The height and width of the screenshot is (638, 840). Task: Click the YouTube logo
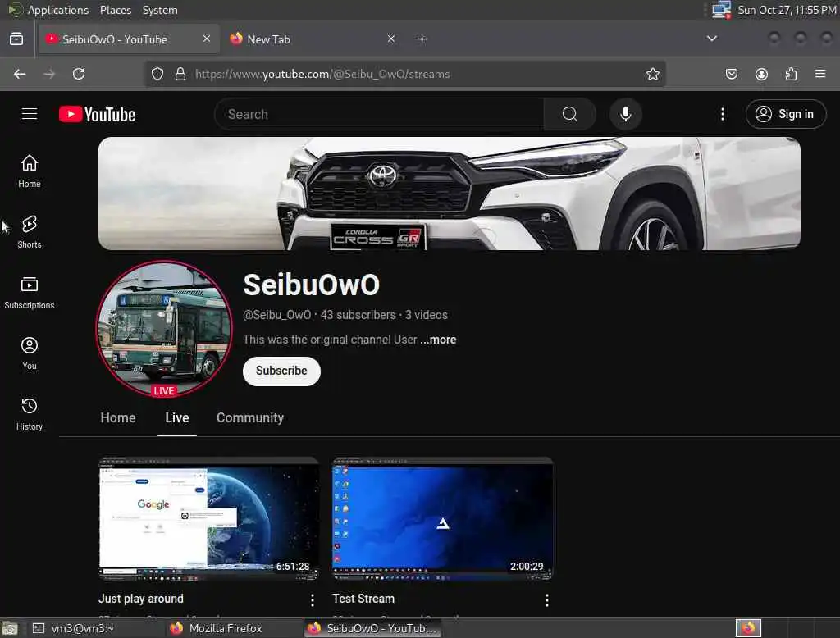[97, 114]
